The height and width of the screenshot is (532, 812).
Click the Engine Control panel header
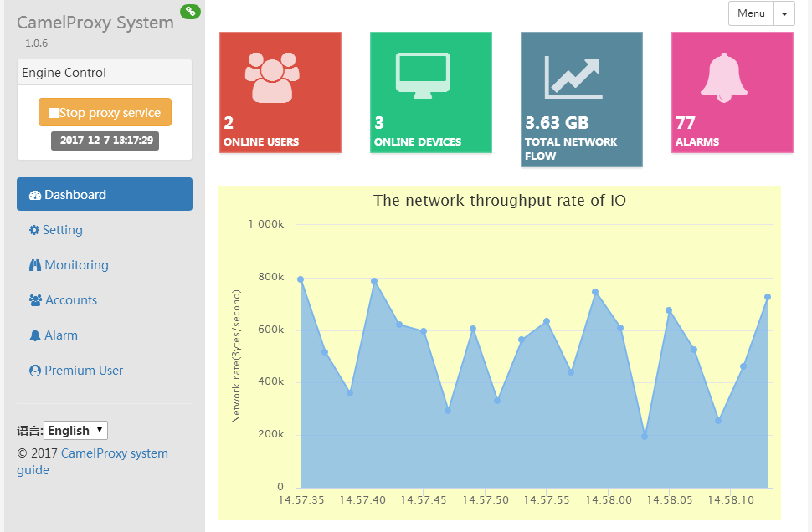pos(105,73)
